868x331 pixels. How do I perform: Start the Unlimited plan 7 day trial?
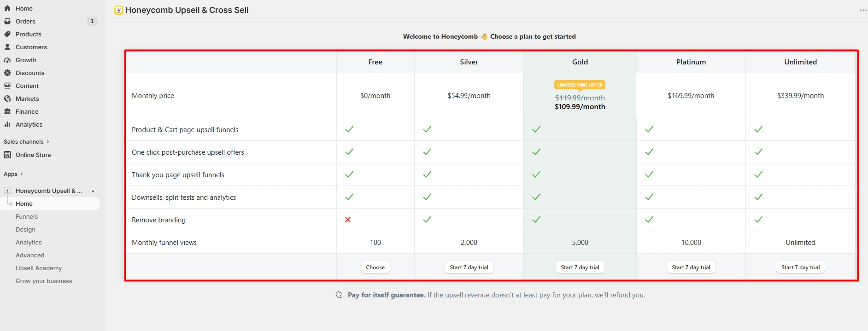pyautogui.click(x=801, y=267)
